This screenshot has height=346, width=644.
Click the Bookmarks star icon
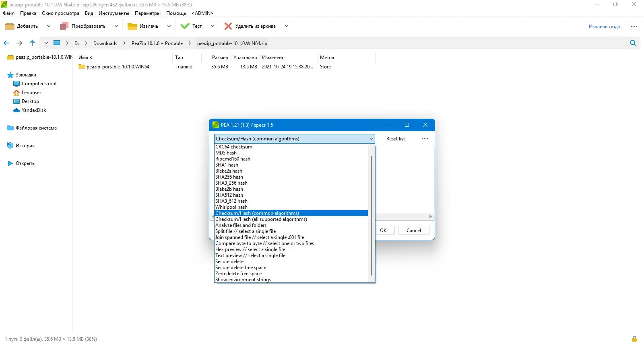coord(10,75)
